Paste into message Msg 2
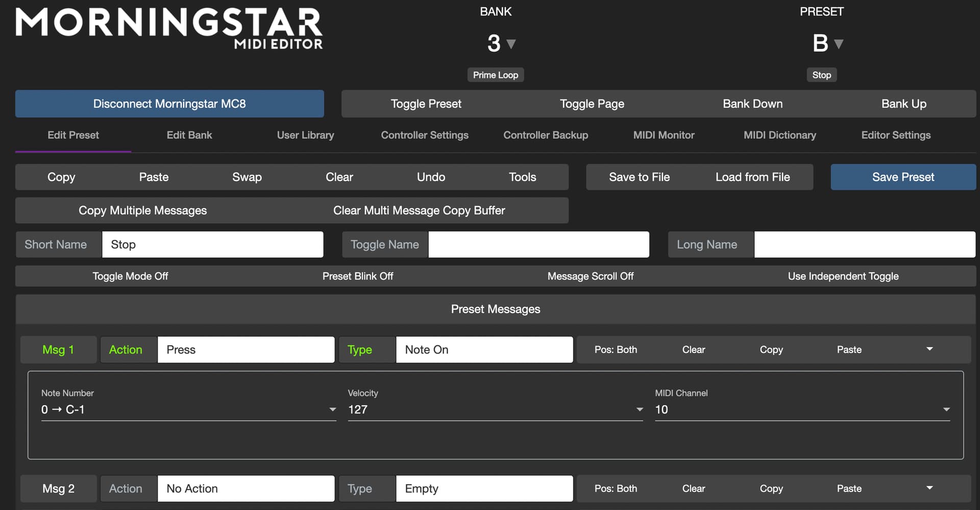The width and height of the screenshot is (980, 510). [x=849, y=489]
